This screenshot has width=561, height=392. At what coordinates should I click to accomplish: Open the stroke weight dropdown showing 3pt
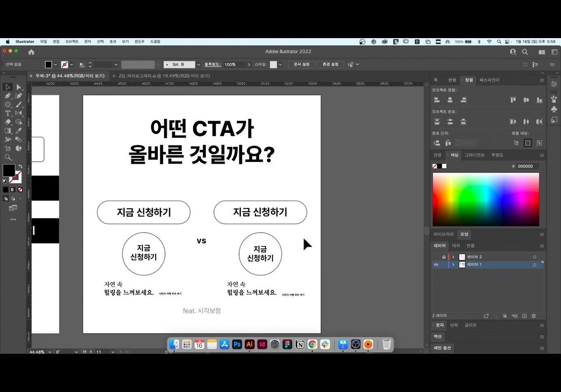tap(198, 64)
